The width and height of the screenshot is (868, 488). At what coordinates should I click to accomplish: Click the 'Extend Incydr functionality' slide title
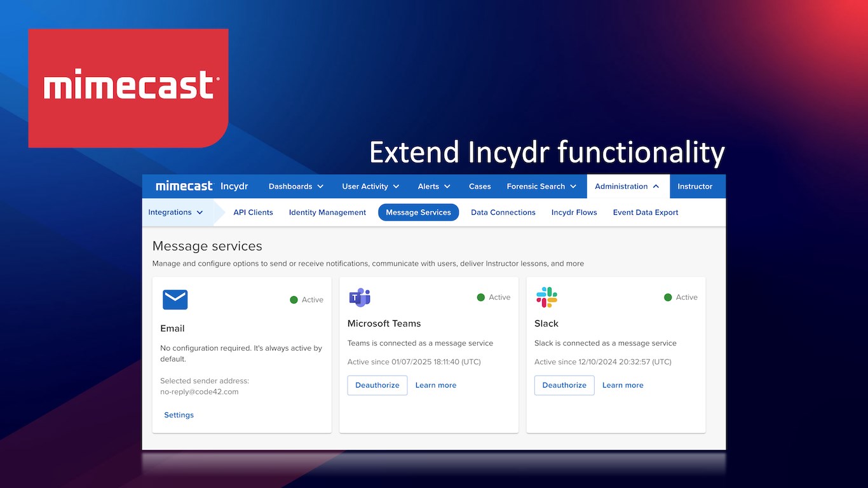(x=547, y=152)
